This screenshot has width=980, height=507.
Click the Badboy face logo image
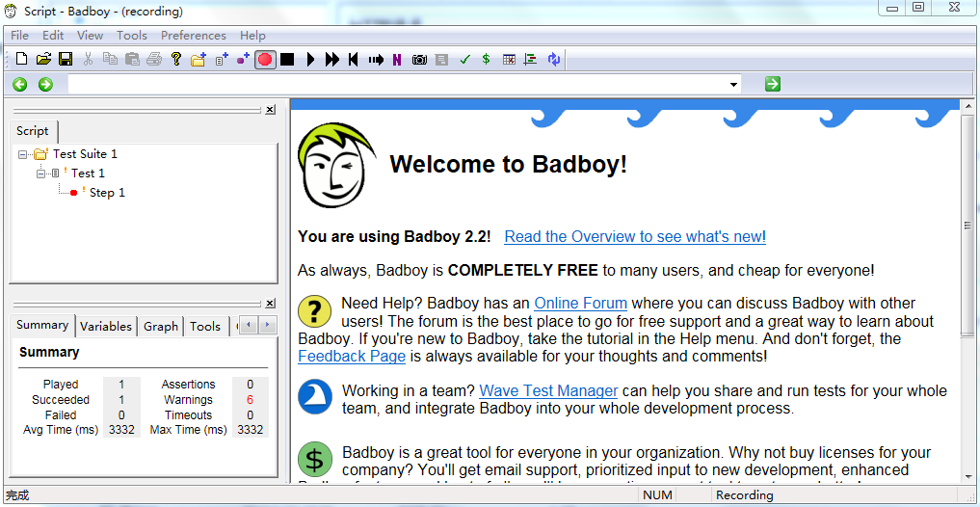point(337,165)
